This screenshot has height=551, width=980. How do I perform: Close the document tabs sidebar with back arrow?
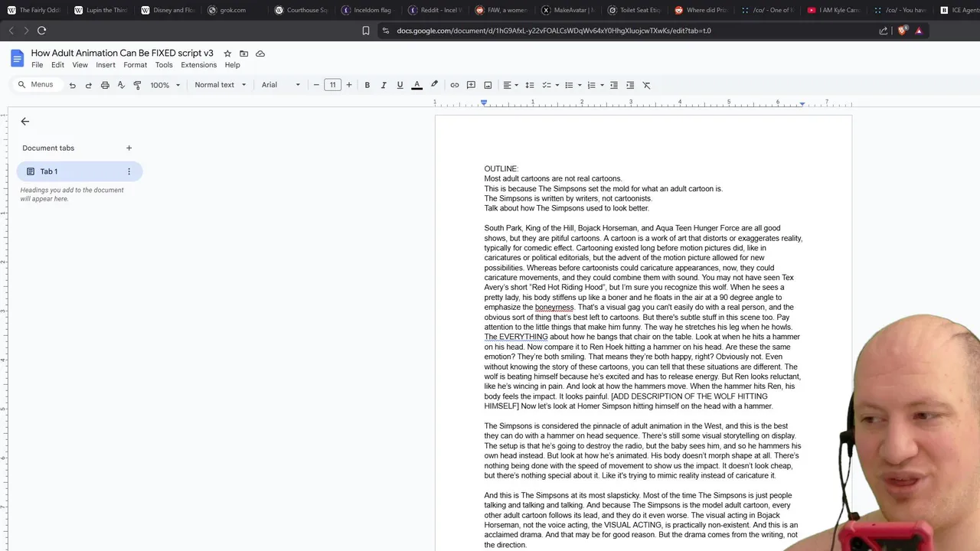pyautogui.click(x=25, y=122)
